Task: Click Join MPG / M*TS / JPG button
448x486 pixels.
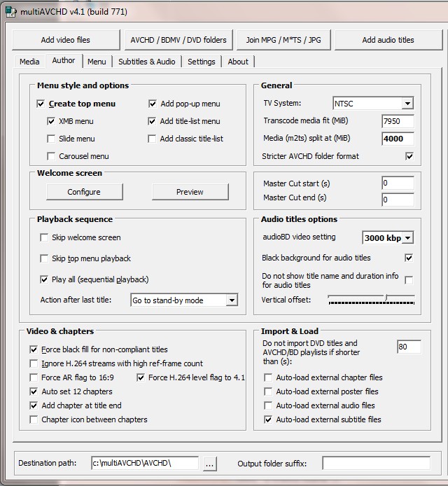Action: 283,40
